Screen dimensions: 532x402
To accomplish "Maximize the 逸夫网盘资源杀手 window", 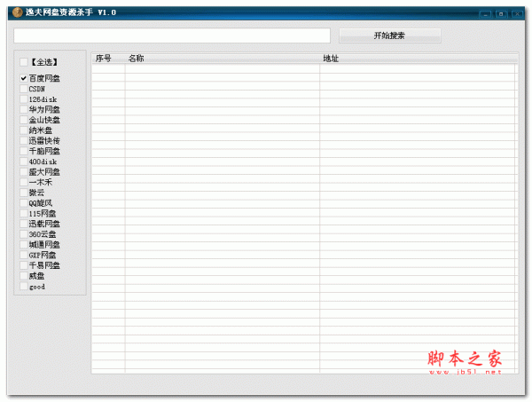I will tap(501, 14).
